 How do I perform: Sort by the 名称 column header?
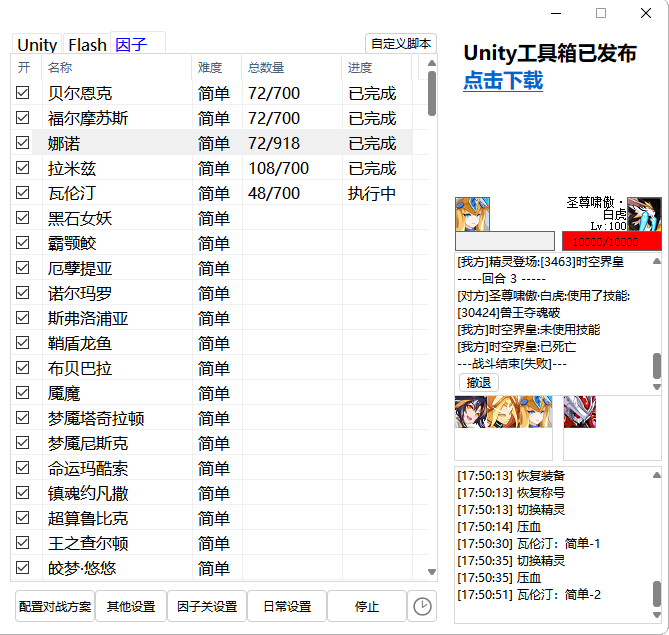[x=116, y=67]
